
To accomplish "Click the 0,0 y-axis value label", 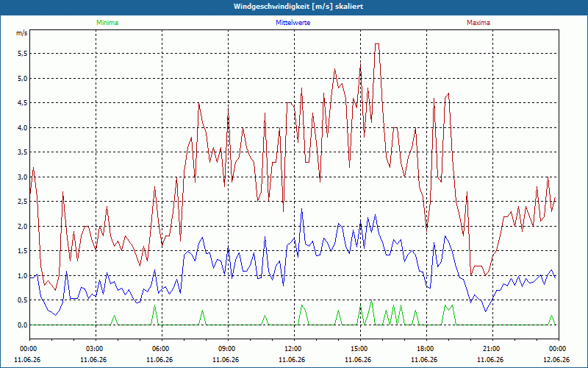I will click(x=23, y=325).
